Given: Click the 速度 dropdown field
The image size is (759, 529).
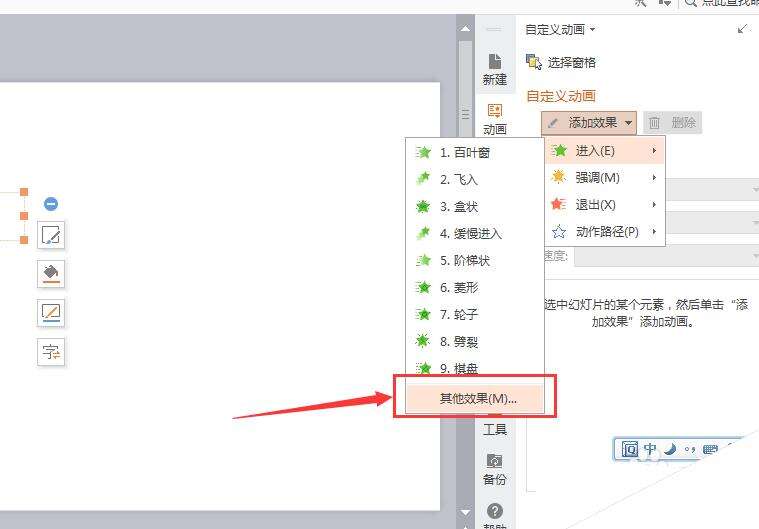Looking at the screenshot, I should point(666,256).
